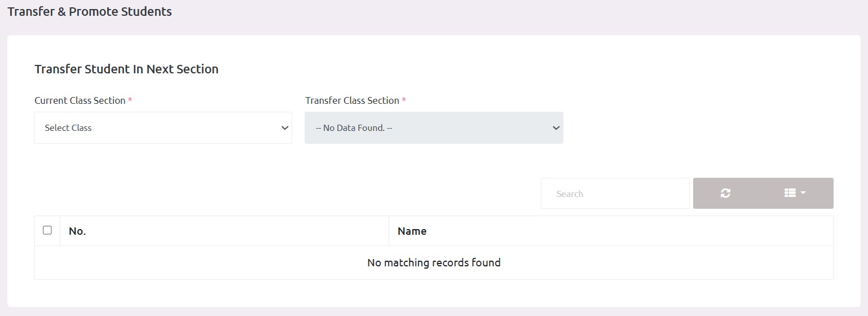Click the '-- No Data Found. --' text
The width and height of the screenshot is (868, 316).
[354, 128]
